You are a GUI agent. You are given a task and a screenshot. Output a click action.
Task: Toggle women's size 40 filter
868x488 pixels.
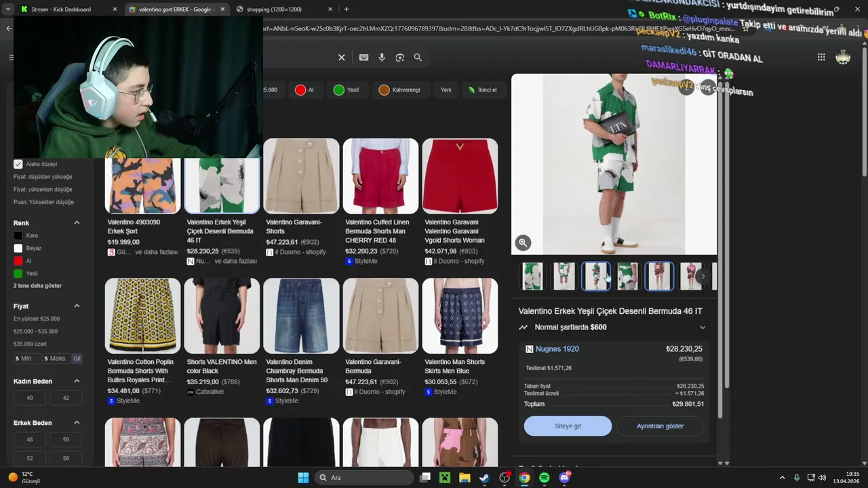(x=30, y=398)
